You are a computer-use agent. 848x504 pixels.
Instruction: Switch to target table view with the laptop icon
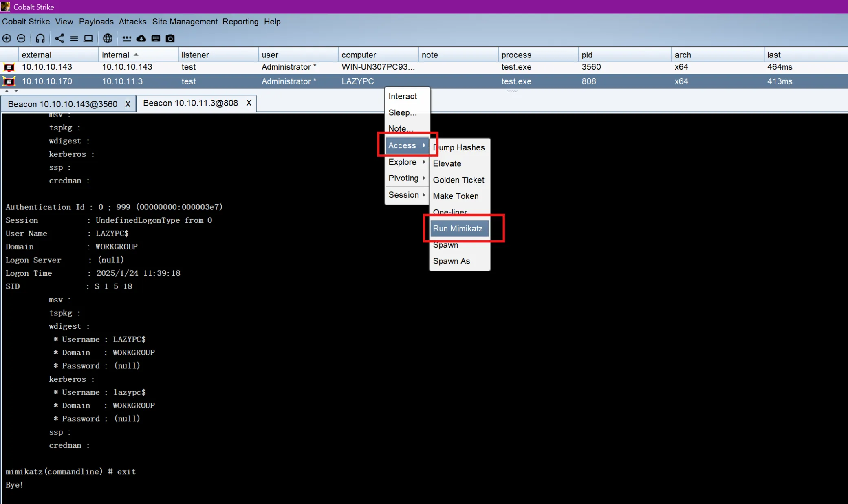click(x=88, y=38)
